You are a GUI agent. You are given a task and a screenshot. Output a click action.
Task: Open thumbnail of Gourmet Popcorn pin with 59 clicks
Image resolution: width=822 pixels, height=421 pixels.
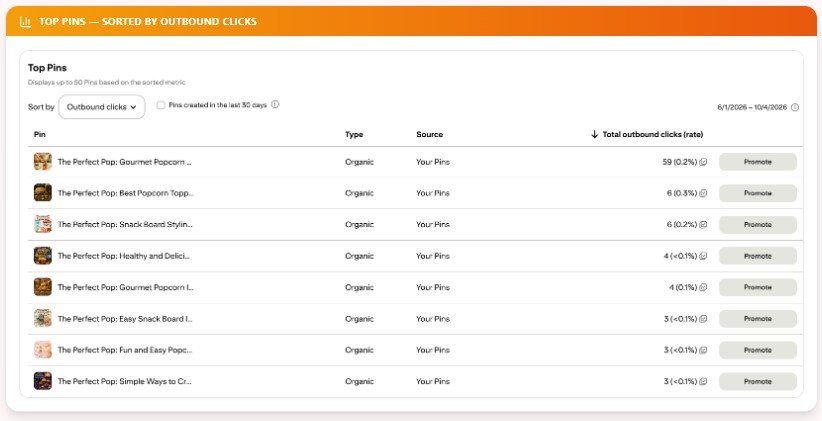(x=43, y=161)
